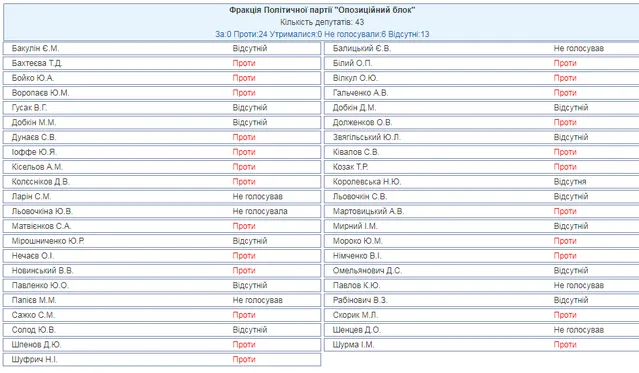Click 'Проти' vote for Бахтеєва Т.Д.
639x373 pixels.
point(244,63)
